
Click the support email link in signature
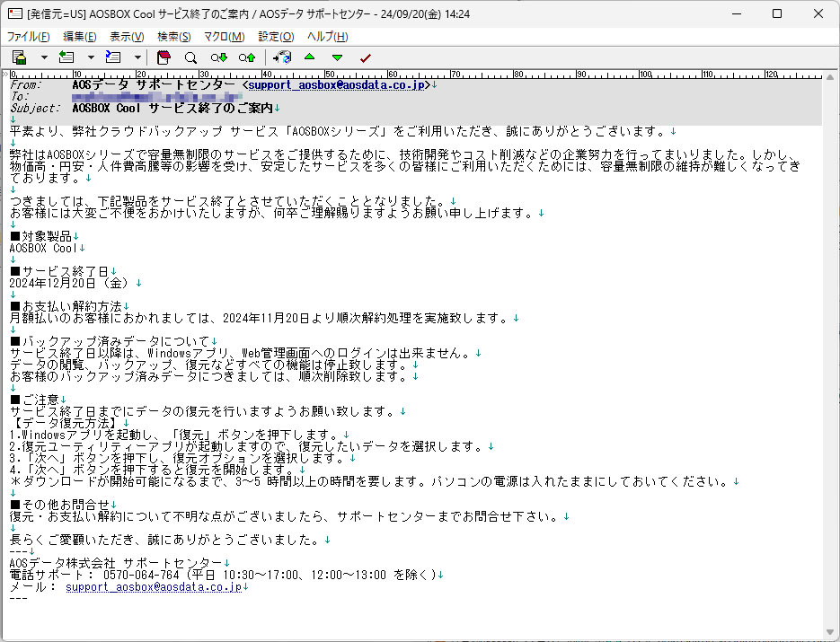[154, 587]
